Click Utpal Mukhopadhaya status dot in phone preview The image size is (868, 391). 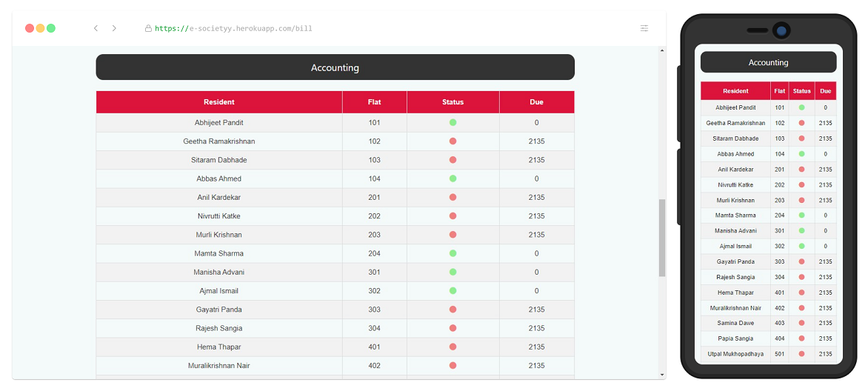801,353
